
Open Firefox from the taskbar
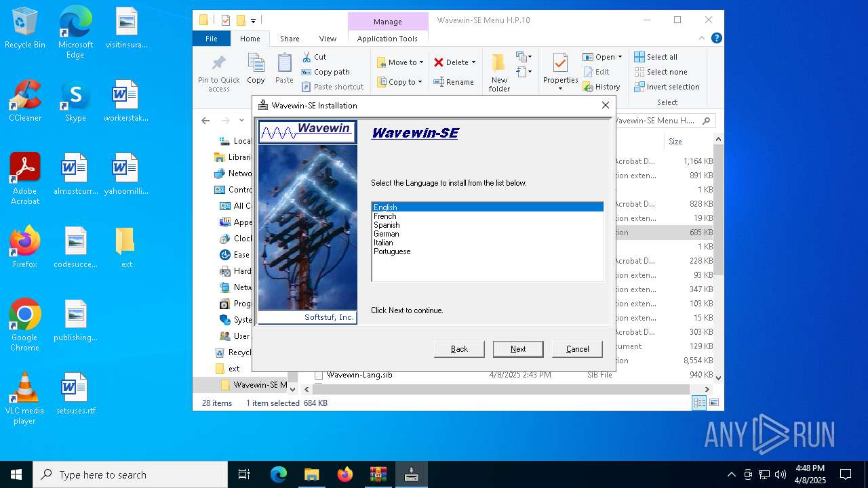[345, 474]
